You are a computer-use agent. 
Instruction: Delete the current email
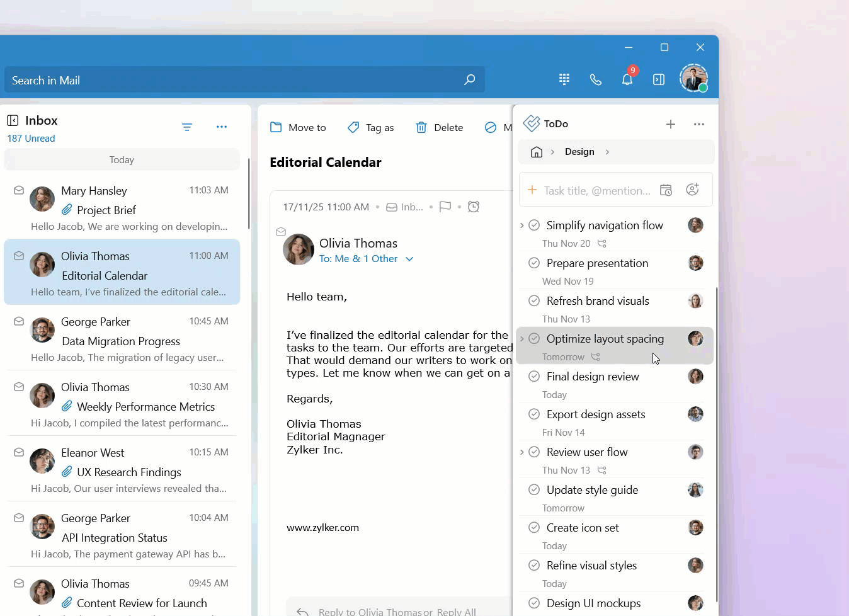(x=439, y=127)
